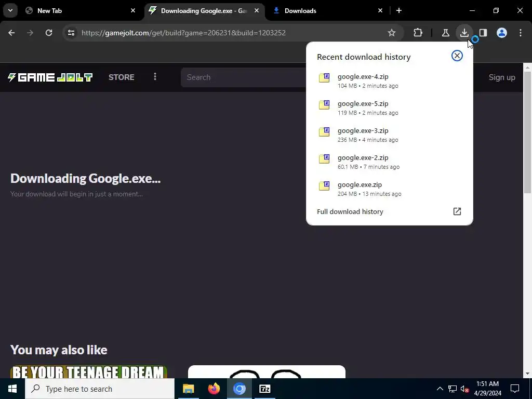The width and height of the screenshot is (532, 399).
Task: Open the Windows Start menu
Action: [12, 389]
